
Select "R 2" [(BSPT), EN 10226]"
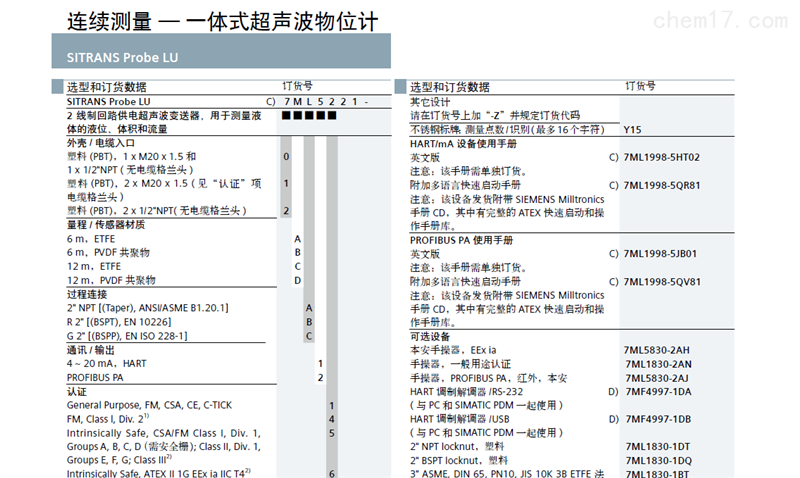coord(119,322)
